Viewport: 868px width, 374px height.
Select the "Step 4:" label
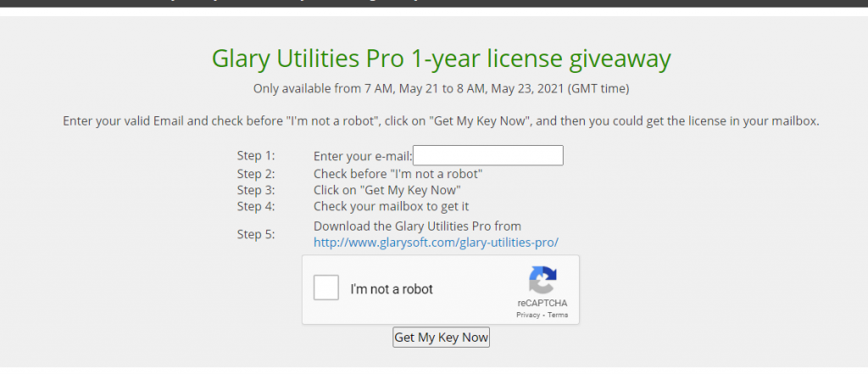point(256,206)
